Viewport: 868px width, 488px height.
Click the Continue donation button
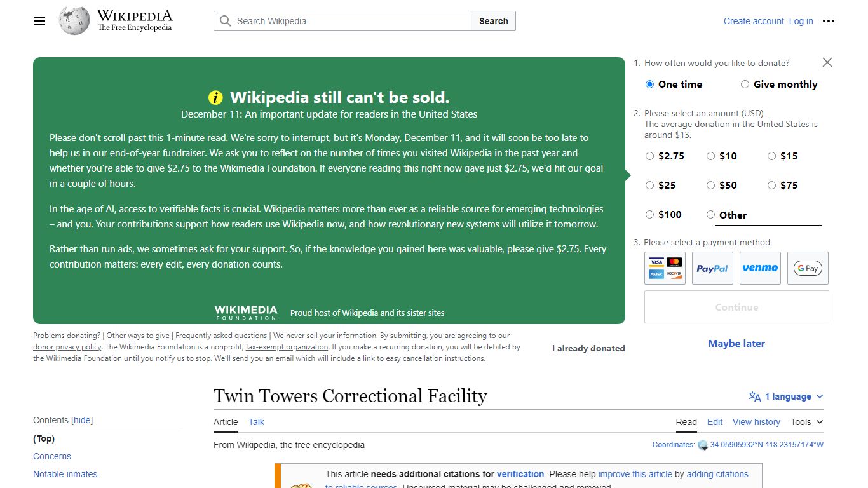[x=736, y=307]
